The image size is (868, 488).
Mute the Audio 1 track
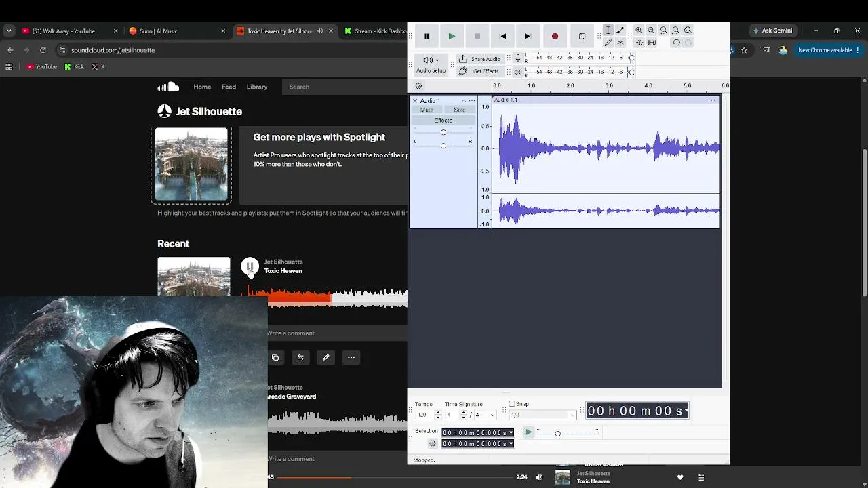(427, 110)
